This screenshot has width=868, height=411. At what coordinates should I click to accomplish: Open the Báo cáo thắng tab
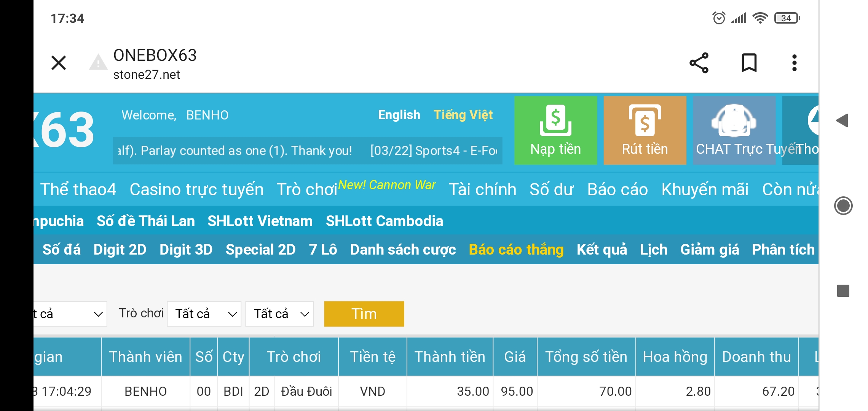[516, 250]
